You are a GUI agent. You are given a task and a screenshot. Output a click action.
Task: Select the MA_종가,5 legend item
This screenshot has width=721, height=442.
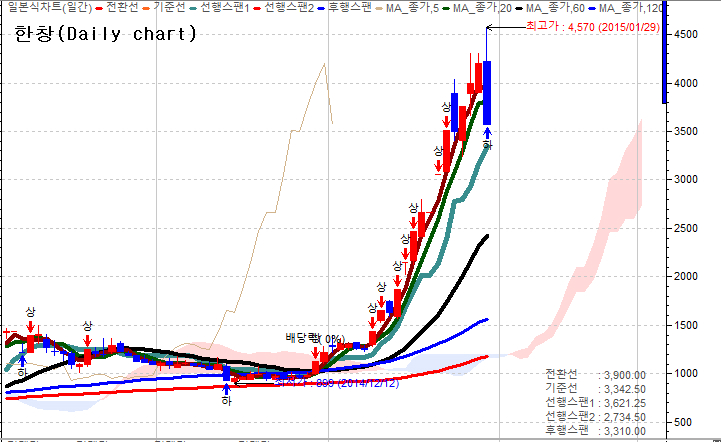click(412, 8)
